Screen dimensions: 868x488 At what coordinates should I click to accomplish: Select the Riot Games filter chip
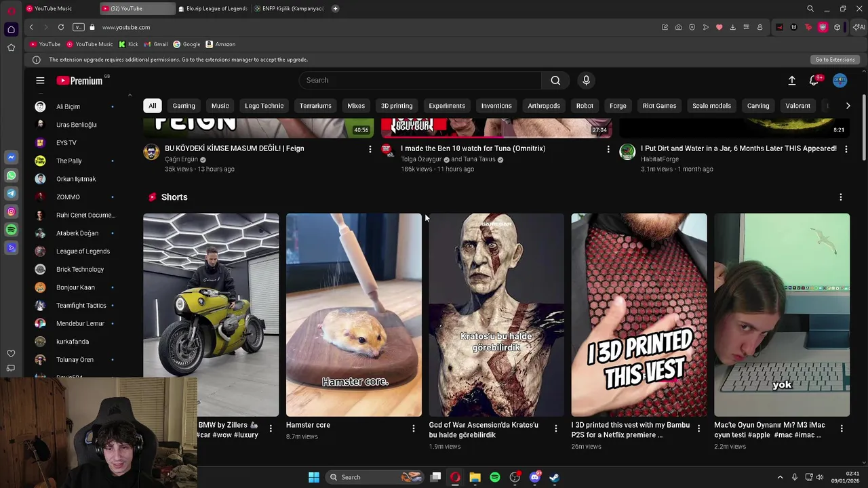[660, 106]
